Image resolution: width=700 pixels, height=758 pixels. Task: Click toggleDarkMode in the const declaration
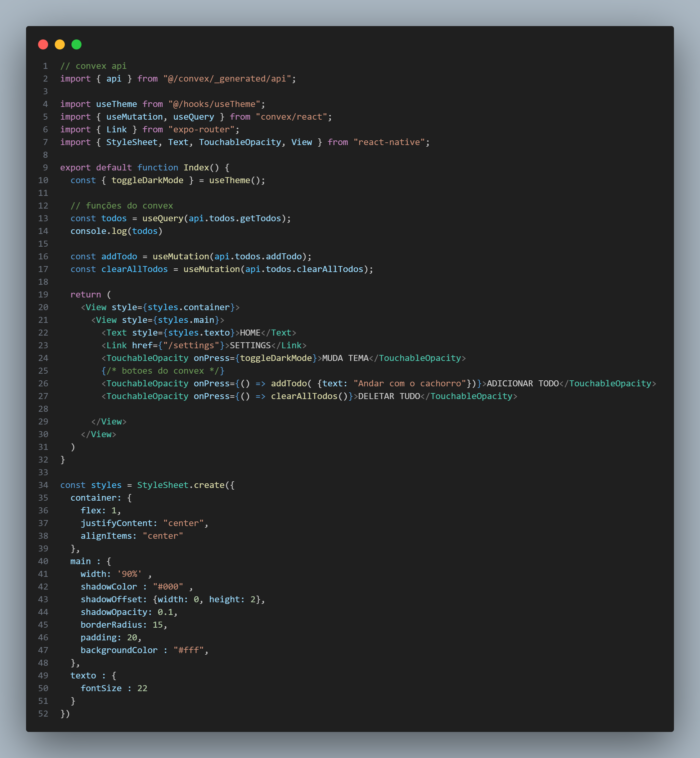coord(147,180)
